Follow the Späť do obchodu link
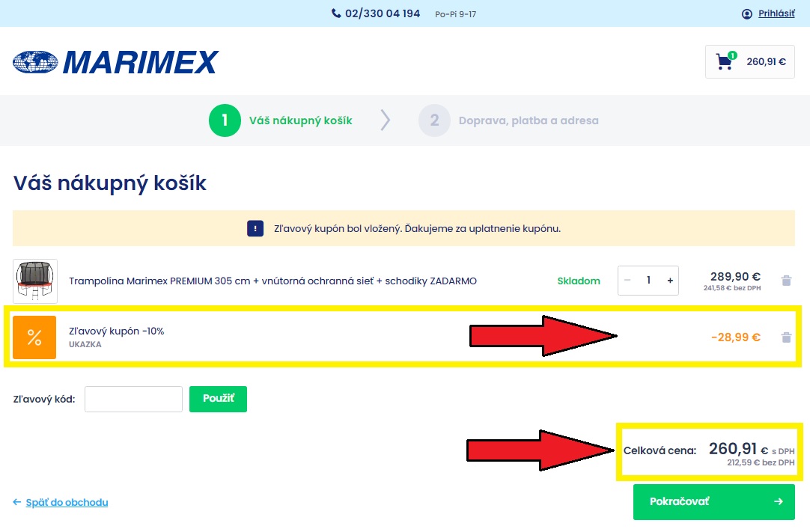This screenshot has height=532, width=810. (x=67, y=502)
